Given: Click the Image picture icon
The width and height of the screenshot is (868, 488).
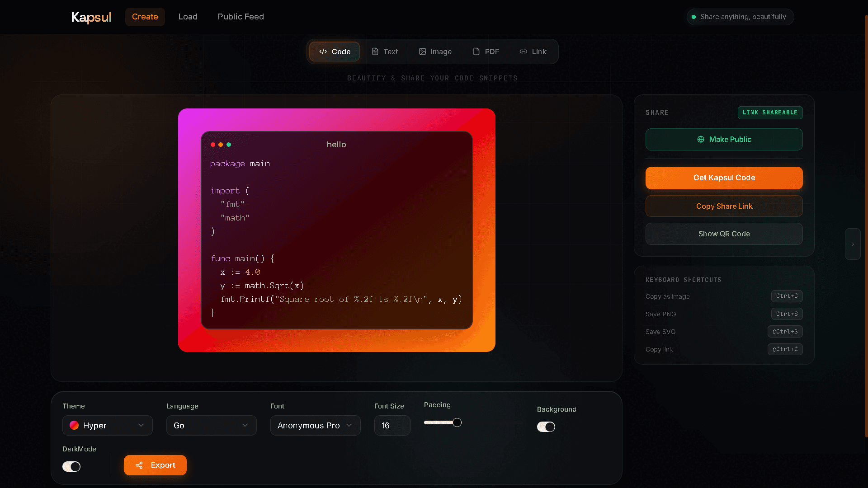Looking at the screenshot, I should [422, 52].
